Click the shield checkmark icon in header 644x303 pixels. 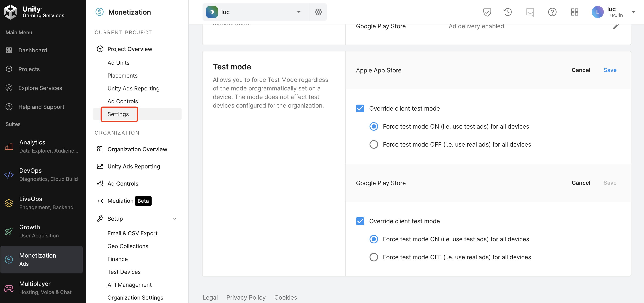(x=487, y=12)
